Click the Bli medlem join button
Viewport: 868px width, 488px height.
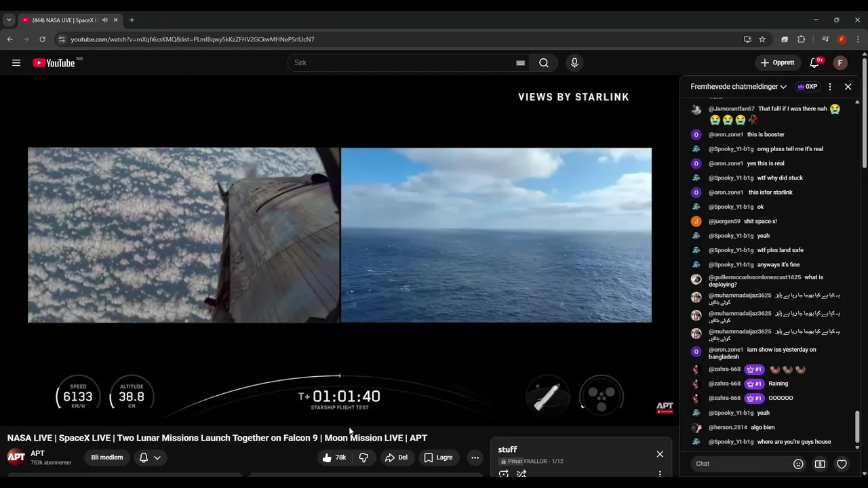(x=107, y=457)
